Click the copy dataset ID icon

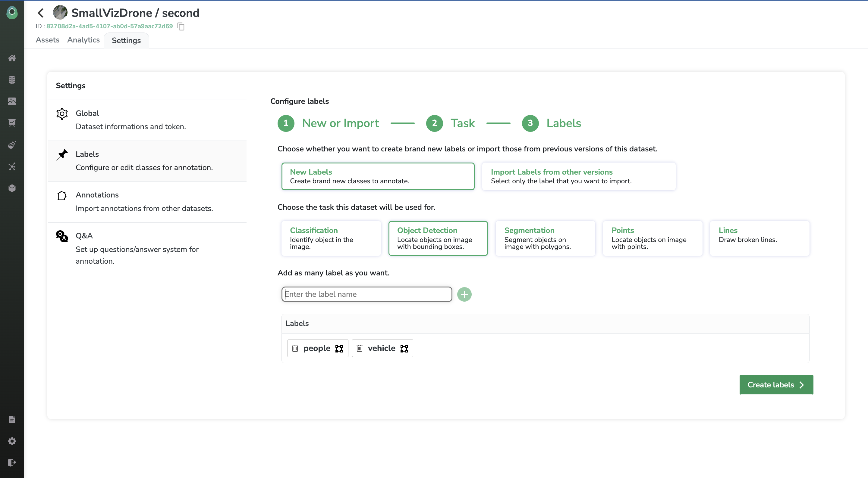click(181, 26)
